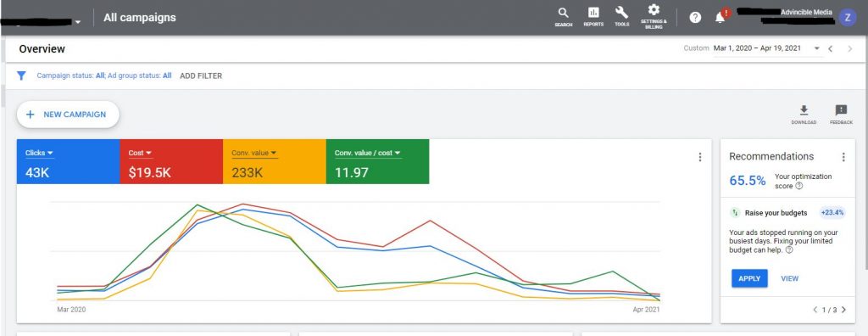View the budget recommendation details

click(789, 278)
